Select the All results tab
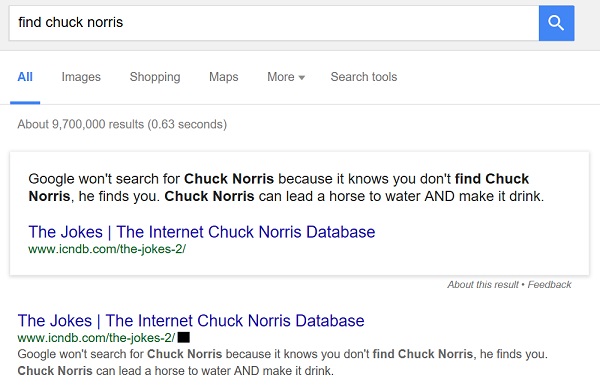This screenshot has width=600, height=390. coord(25,77)
